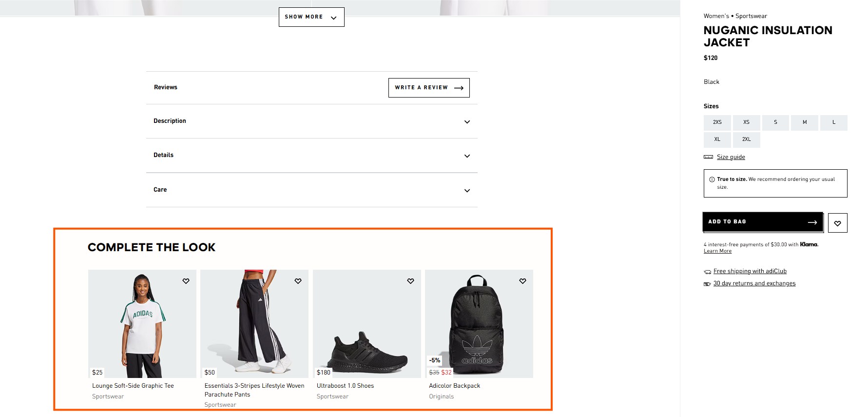
Task: Open the Parachute Pants product image
Action: [254, 324]
